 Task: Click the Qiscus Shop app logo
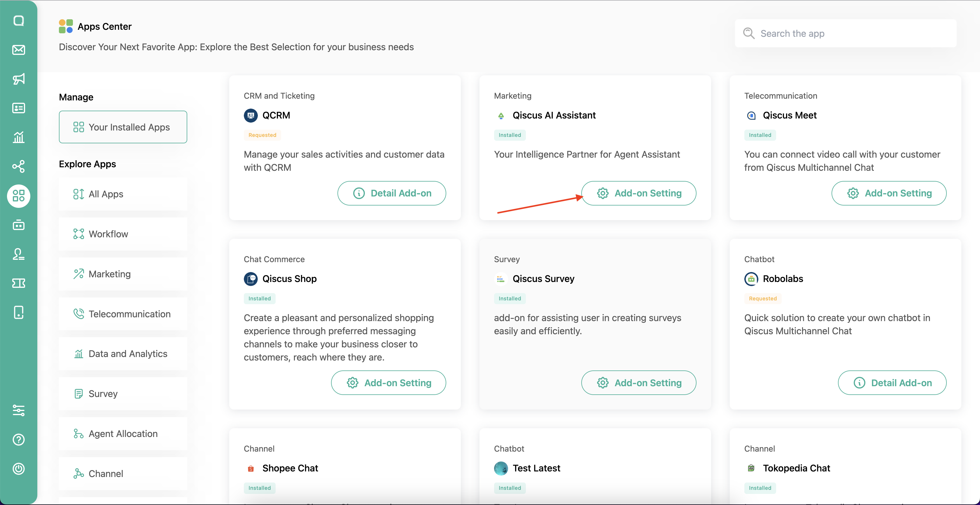(x=251, y=279)
